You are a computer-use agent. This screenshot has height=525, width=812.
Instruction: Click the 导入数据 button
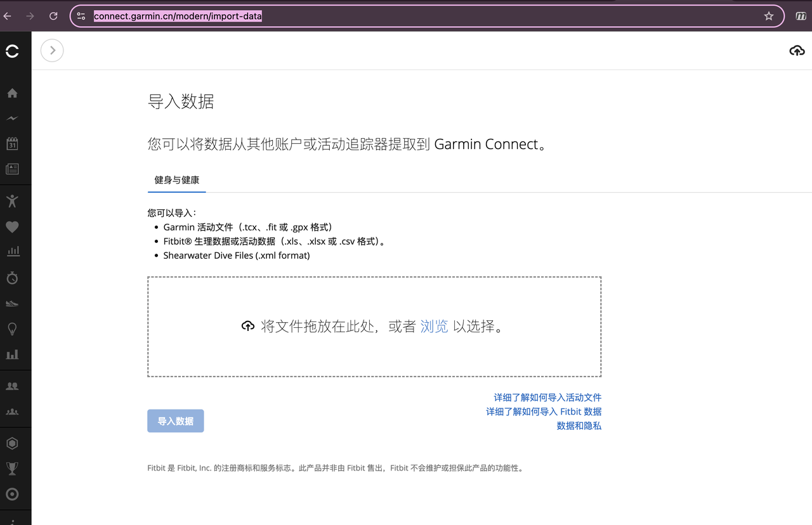(176, 421)
